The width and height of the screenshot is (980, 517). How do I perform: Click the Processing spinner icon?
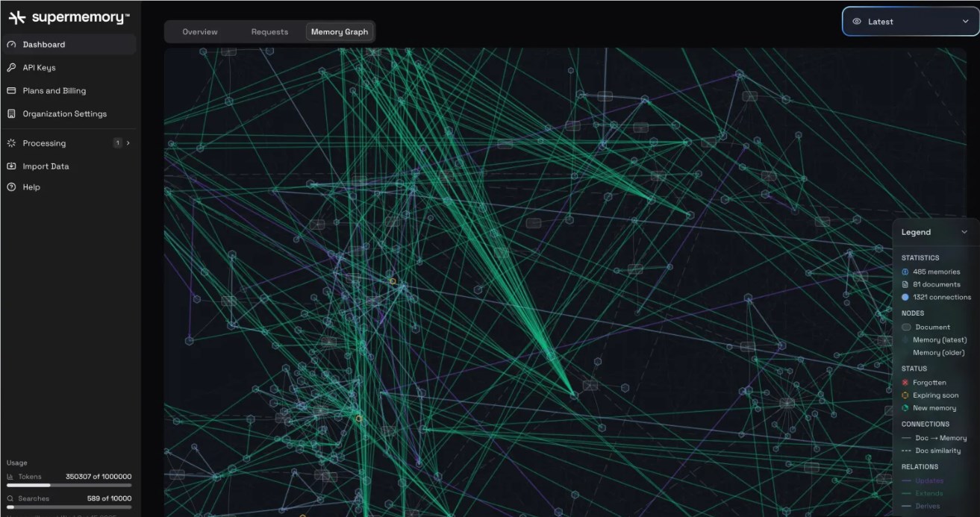(x=11, y=143)
